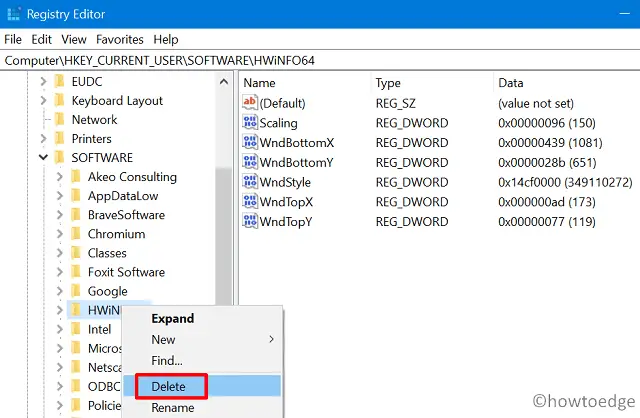The width and height of the screenshot is (640, 418).
Task: Expand the EUDC tree node
Action: pos(43,82)
